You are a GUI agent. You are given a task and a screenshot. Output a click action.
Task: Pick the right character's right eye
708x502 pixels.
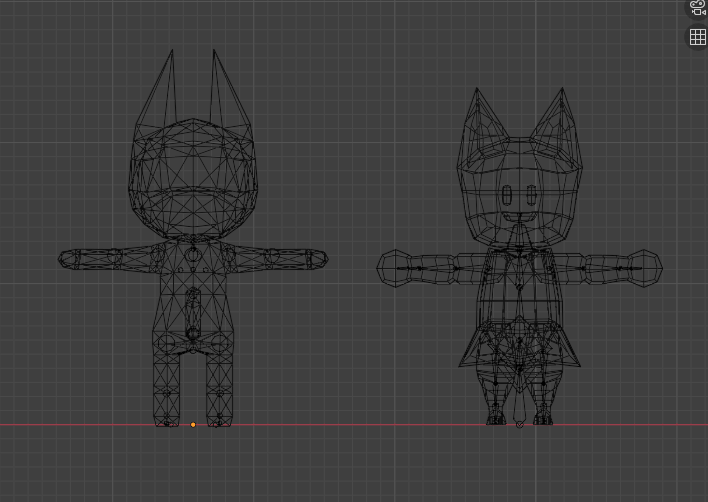(532, 194)
